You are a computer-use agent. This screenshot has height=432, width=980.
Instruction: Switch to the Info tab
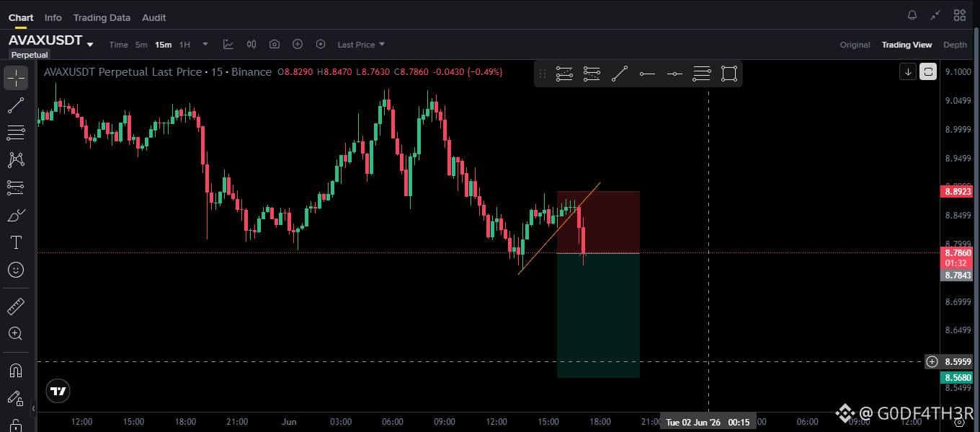pyautogui.click(x=53, y=17)
